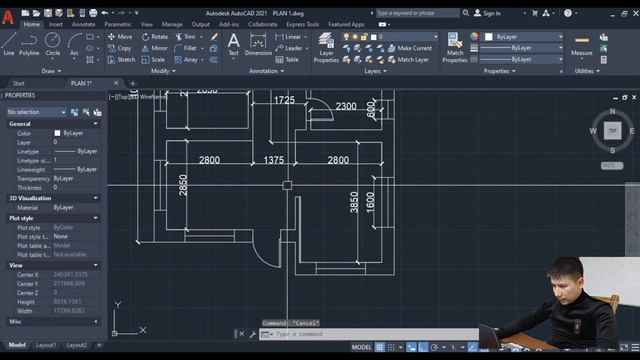Open the Home ribbon tab
This screenshot has width=640, height=360.
pos(31,24)
